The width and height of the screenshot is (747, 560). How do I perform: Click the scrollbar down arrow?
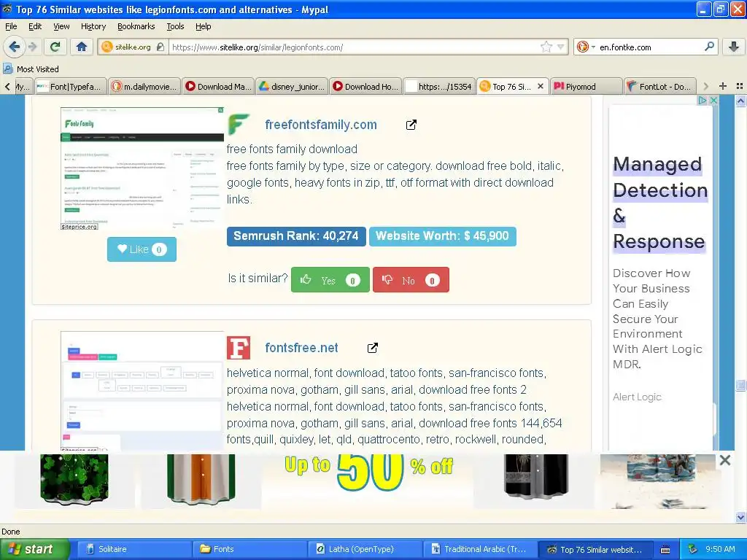741,517
